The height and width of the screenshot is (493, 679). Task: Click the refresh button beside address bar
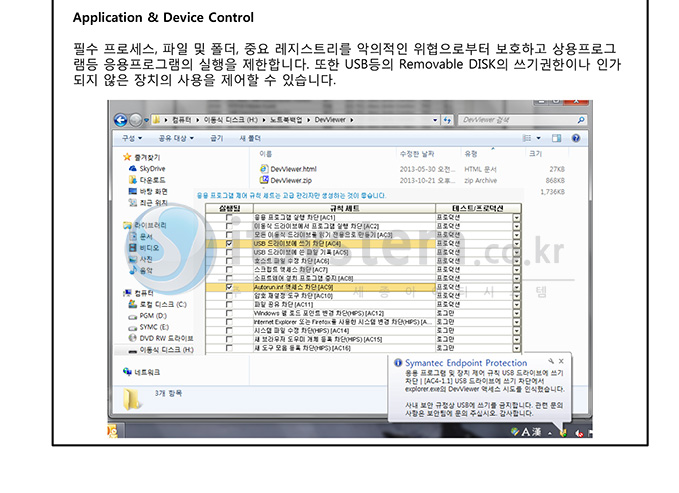(x=447, y=120)
